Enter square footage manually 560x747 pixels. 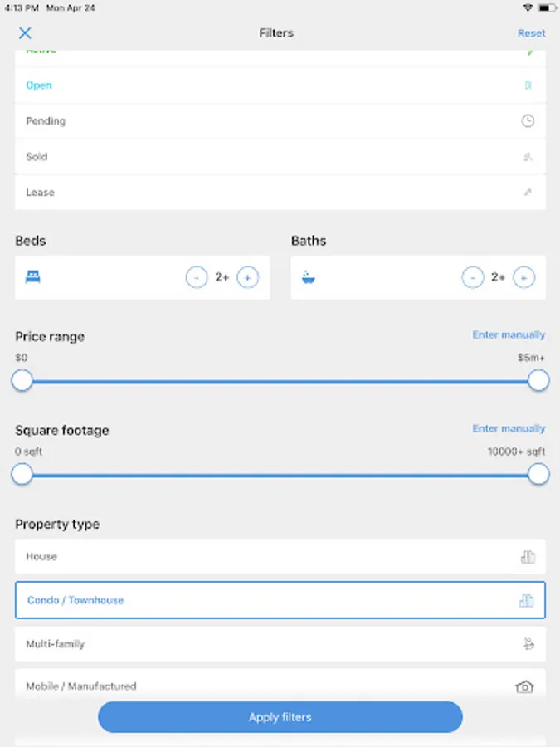[509, 429]
